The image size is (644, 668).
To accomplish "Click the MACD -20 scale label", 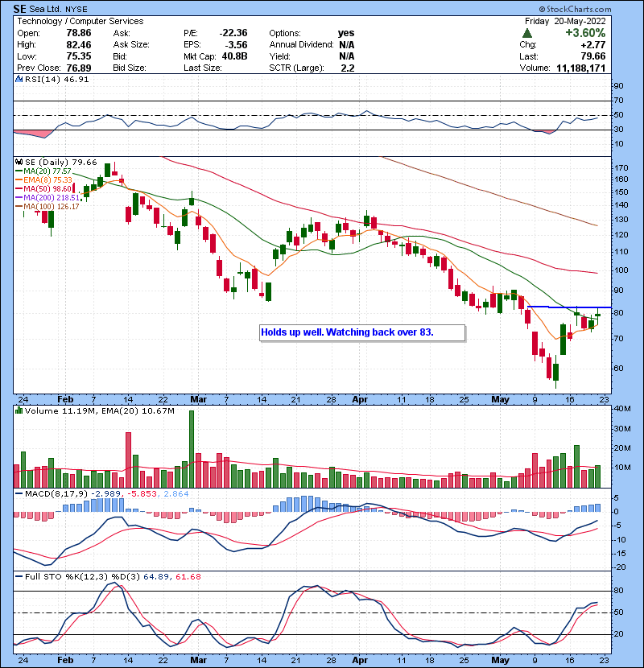I will [621, 567].
